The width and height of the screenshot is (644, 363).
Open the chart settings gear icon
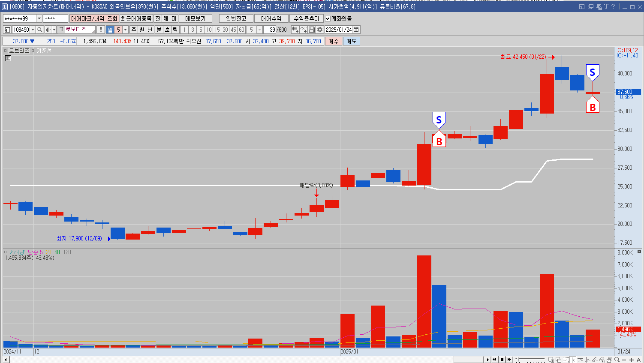point(319,30)
